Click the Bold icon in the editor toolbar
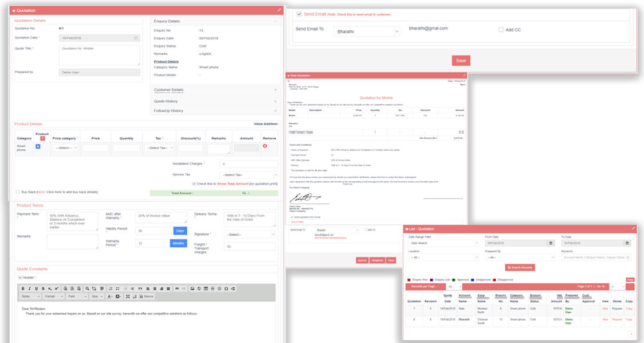The height and width of the screenshot is (343, 644). 23,288
